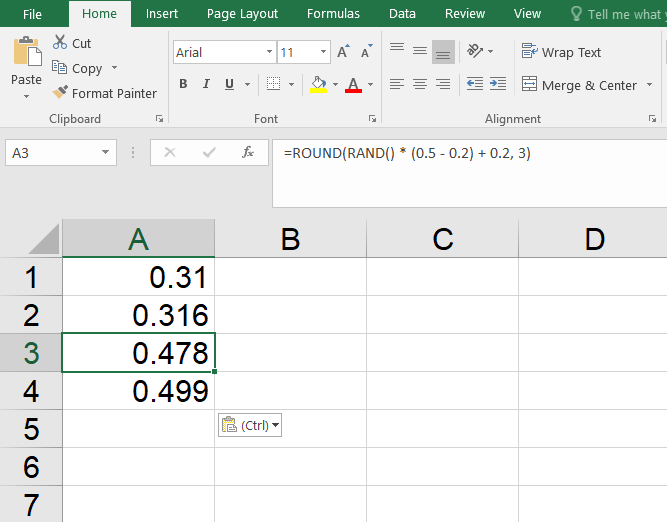Select column B header

point(291,238)
